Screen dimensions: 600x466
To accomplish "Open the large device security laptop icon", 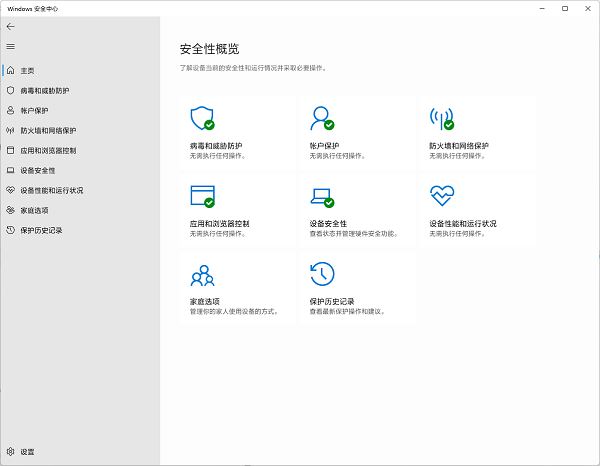I will point(322,198).
